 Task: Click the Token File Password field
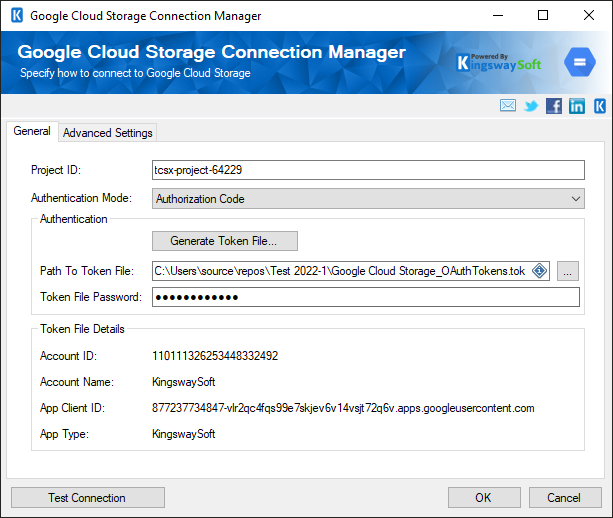(366, 297)
